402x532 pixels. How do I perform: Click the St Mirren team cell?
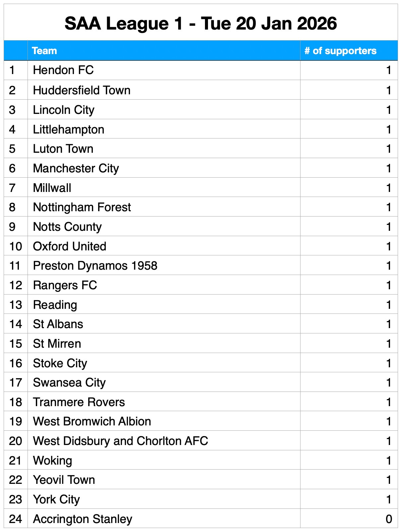pyautogui.click(x=57, y=344)
